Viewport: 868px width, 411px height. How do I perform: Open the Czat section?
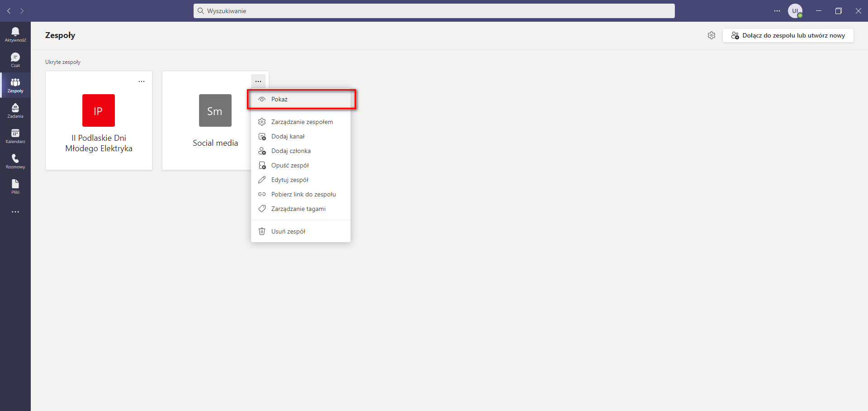pyautogui.click(x=15, y=60)
